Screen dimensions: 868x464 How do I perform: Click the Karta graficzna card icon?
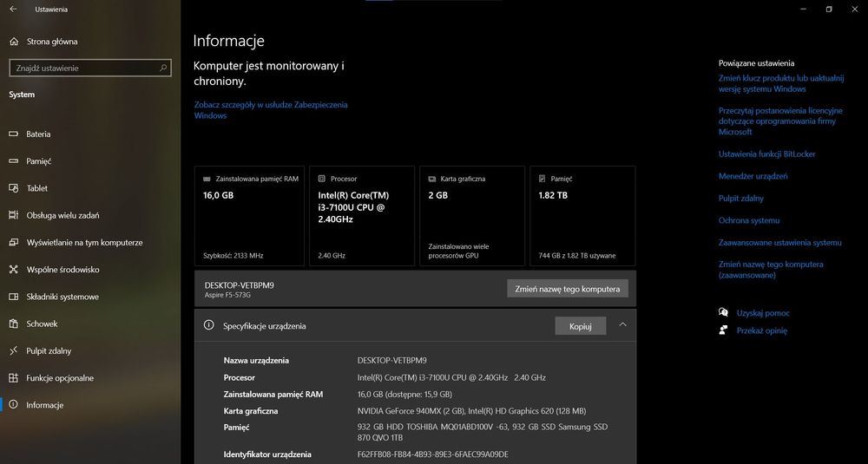point(431,180)
